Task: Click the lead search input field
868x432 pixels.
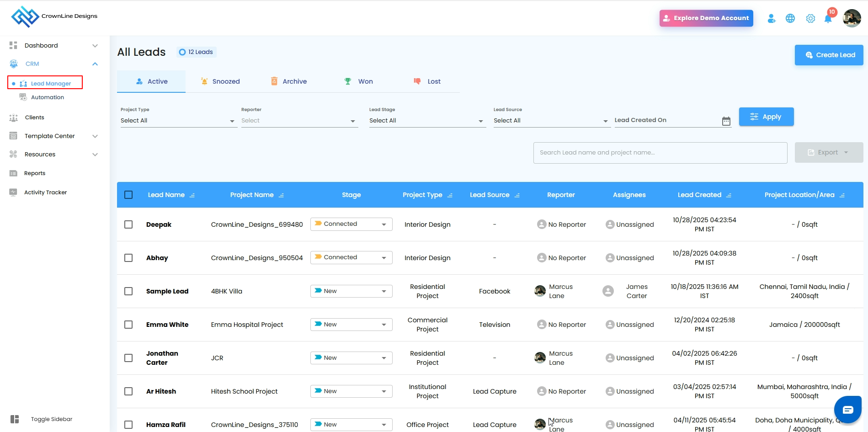Action: 660,153
